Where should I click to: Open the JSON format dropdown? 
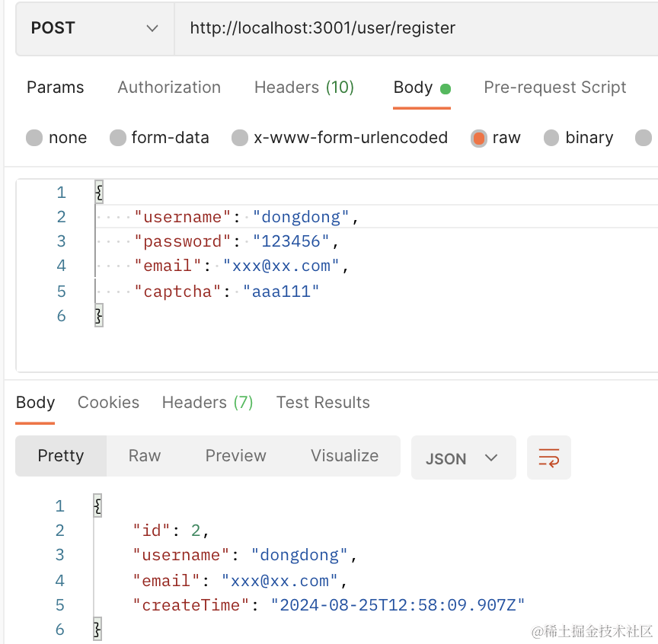463,458
